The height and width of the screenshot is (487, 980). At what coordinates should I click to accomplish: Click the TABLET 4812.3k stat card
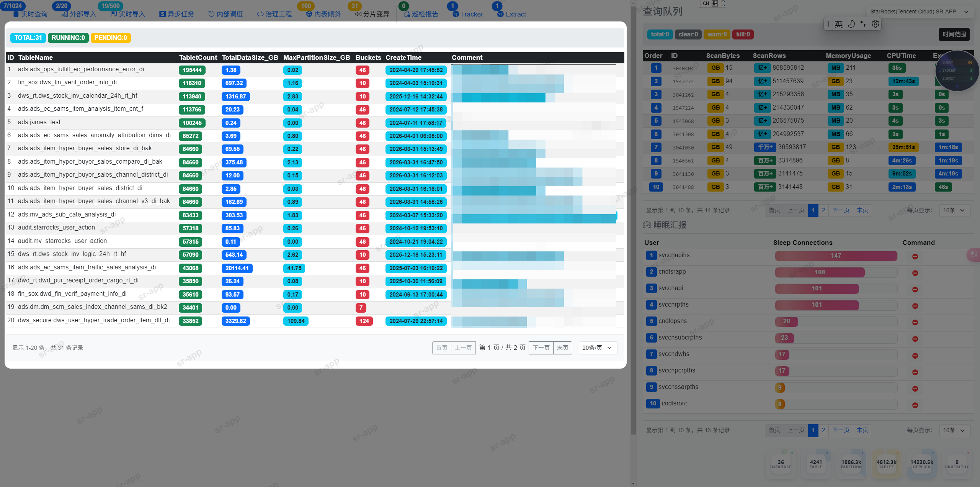click(886, 464)
